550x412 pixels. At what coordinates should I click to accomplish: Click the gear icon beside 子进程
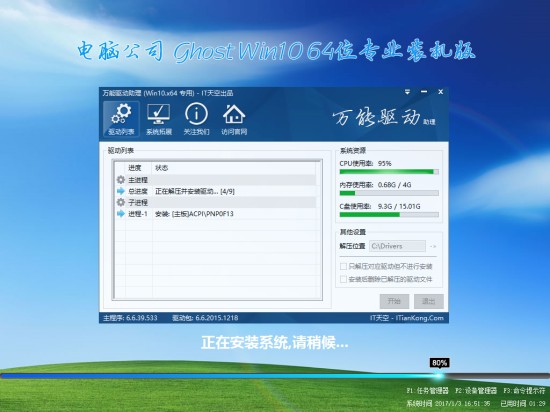click(121, 202)
